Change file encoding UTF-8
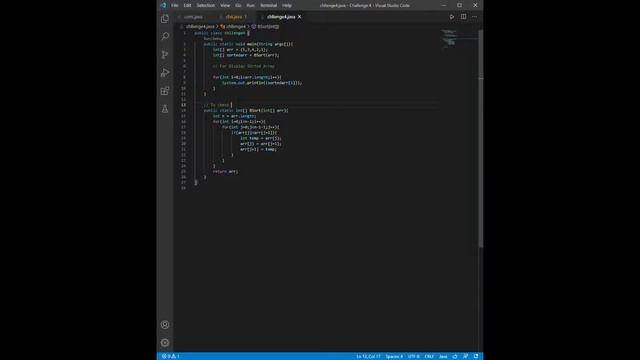Screen dimensions: 640x360 click(x=413, y=356)
